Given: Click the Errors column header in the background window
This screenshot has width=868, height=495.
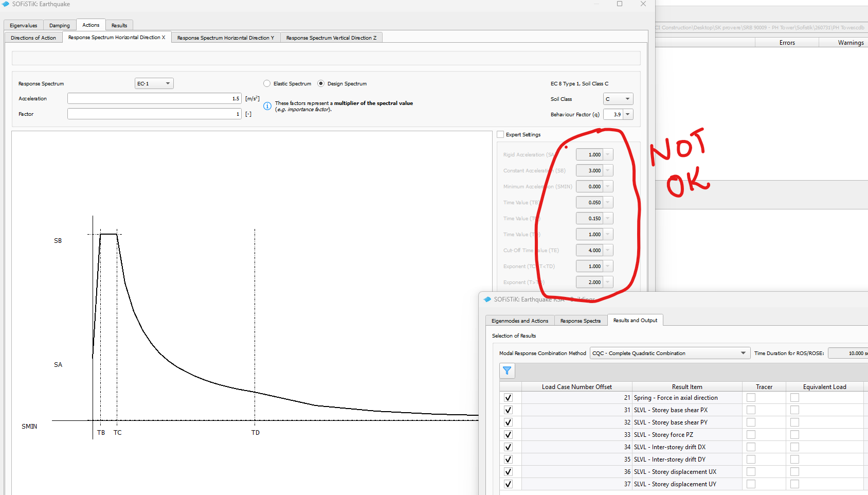Looking at the screenshot, I should (x=787, y=43).
